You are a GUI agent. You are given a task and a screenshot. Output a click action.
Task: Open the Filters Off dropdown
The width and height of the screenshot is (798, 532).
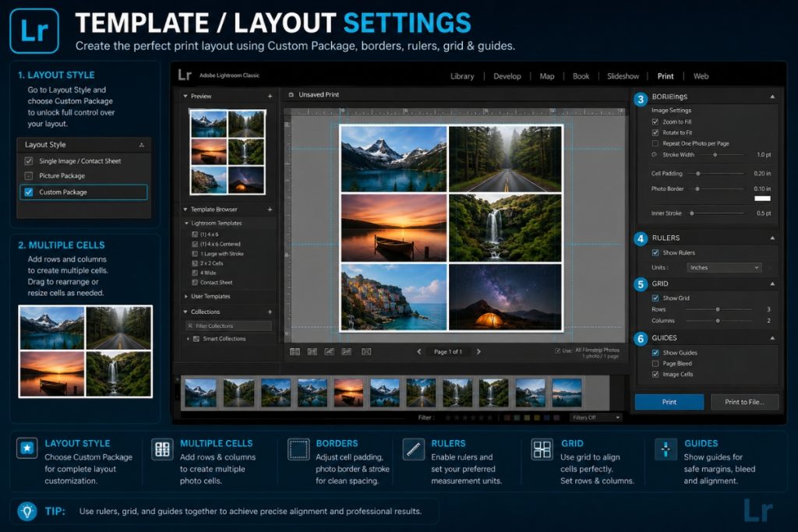(595, 417)
